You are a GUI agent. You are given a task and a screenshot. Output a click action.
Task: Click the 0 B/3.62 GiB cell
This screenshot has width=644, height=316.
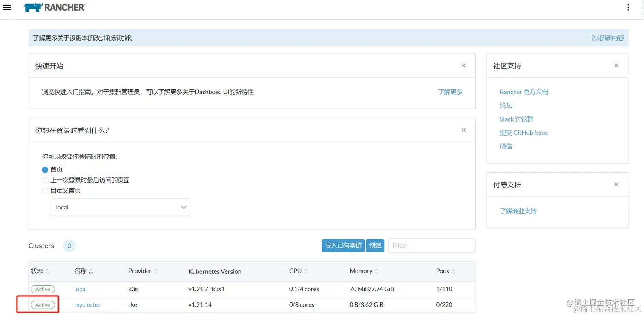[x=367, y=305]
